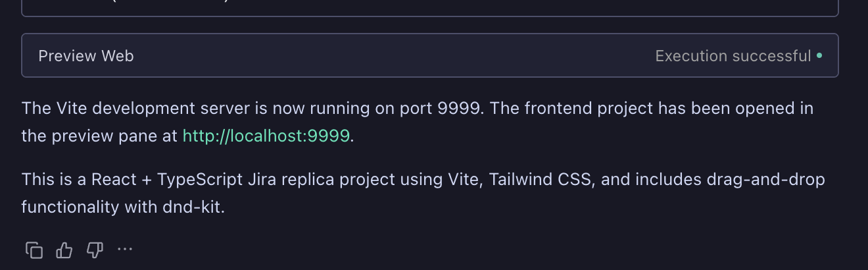Expand the Preview Web tool row
This screenshot has height=270, width=868.
click(430, 56)
